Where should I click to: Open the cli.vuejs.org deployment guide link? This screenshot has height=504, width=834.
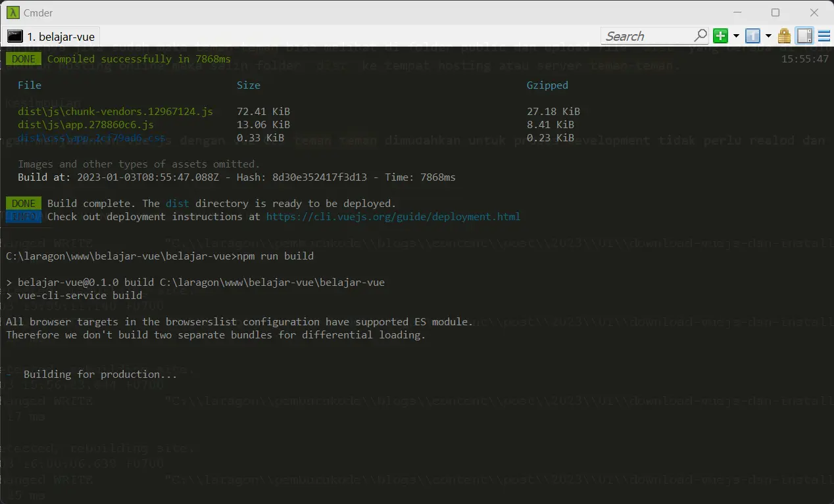click(393, 217)
